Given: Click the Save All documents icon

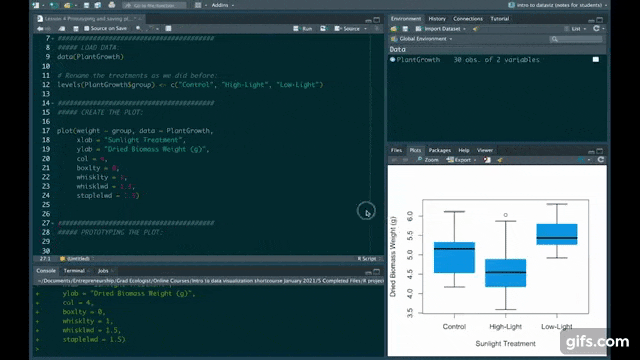Looking at the screenshot, I should [x=98, y=5].
